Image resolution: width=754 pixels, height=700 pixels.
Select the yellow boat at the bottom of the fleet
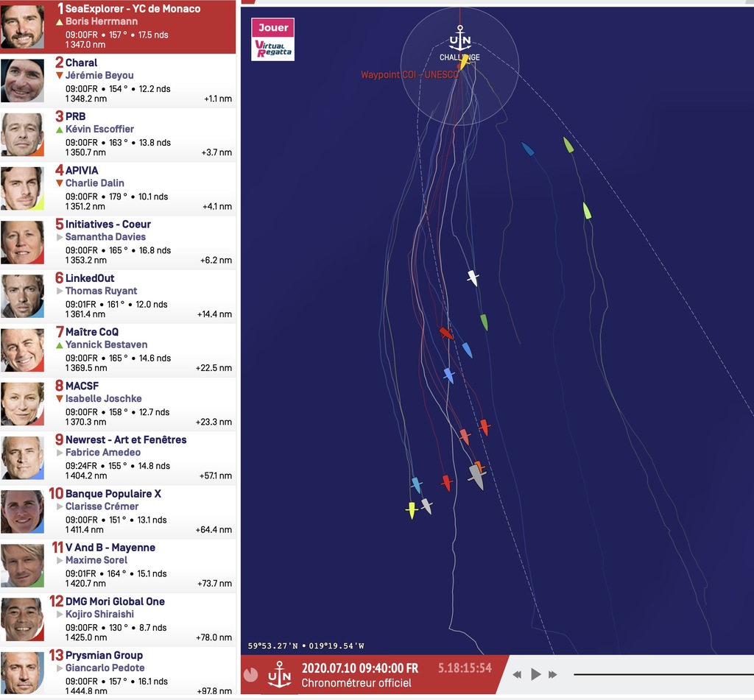[x=411, y=510]
